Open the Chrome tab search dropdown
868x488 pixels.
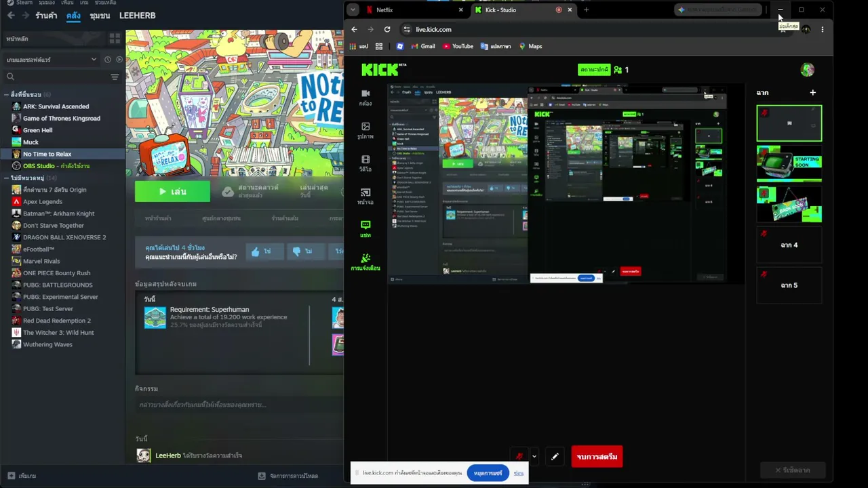[x=353, y=9]
